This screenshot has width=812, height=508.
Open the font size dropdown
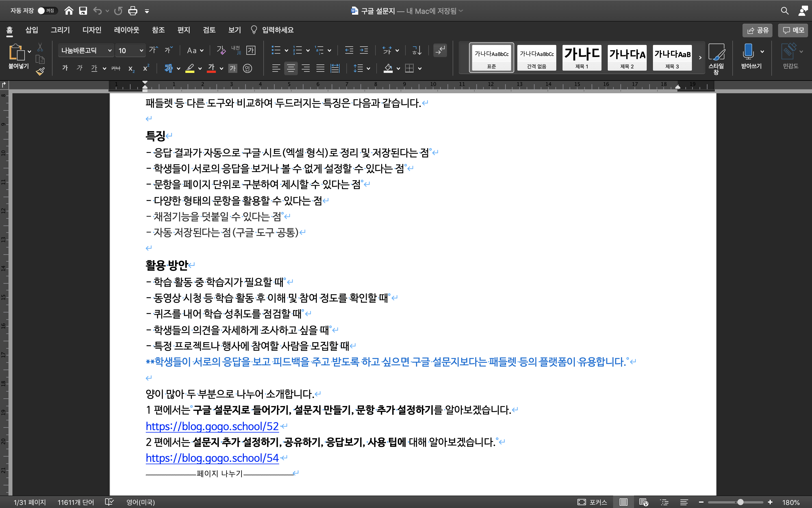tap(142, 50)
